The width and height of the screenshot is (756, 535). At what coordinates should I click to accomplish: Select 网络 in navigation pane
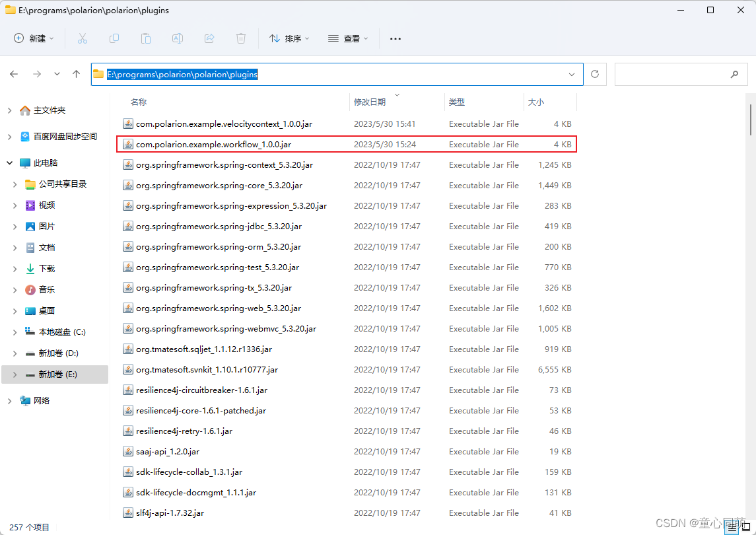click(42, 400)
